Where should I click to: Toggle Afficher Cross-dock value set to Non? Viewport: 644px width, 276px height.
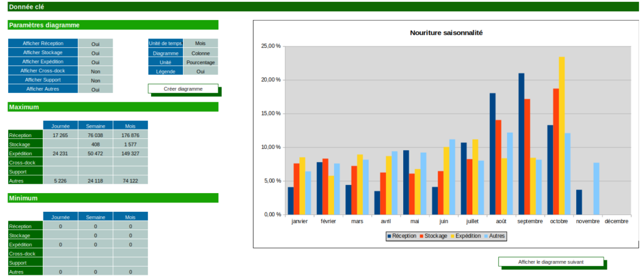pos(96,71)
